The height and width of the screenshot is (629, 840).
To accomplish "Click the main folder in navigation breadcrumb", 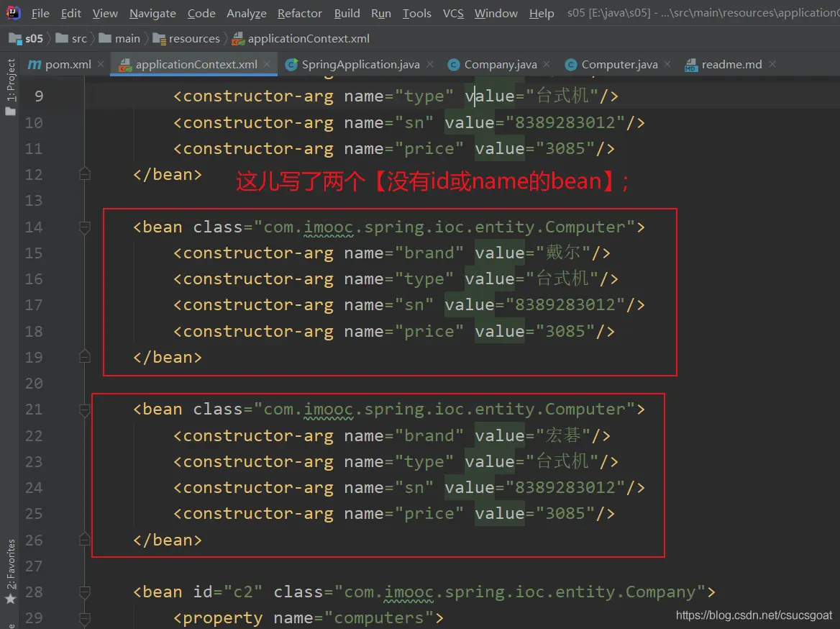I will coord(127,38).
